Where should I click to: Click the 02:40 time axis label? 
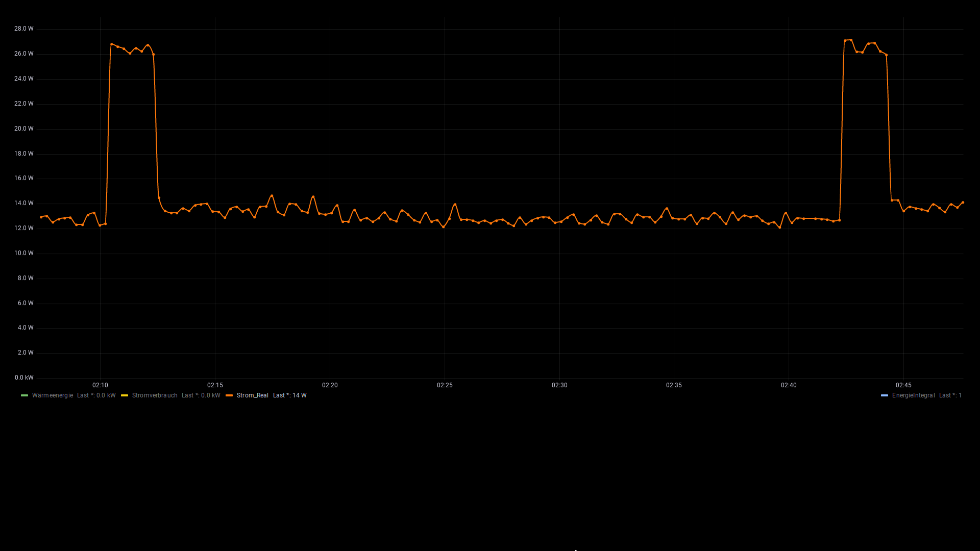tap(789, 385)
